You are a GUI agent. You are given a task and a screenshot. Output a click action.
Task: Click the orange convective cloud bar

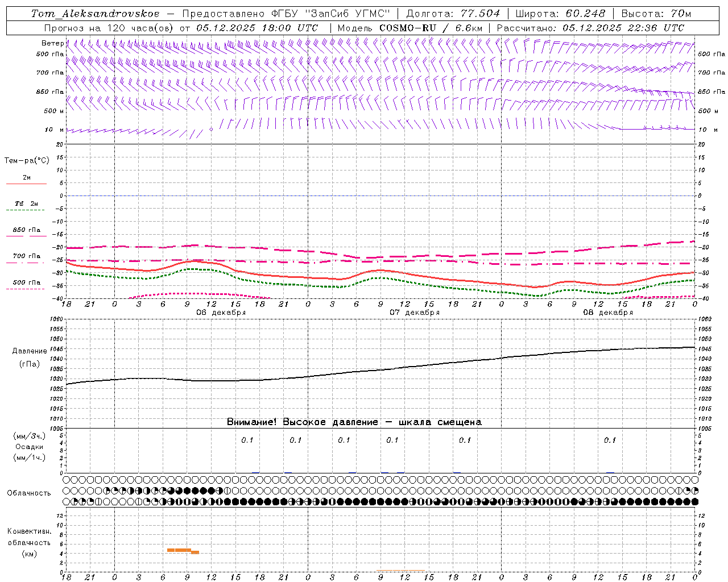183,550
